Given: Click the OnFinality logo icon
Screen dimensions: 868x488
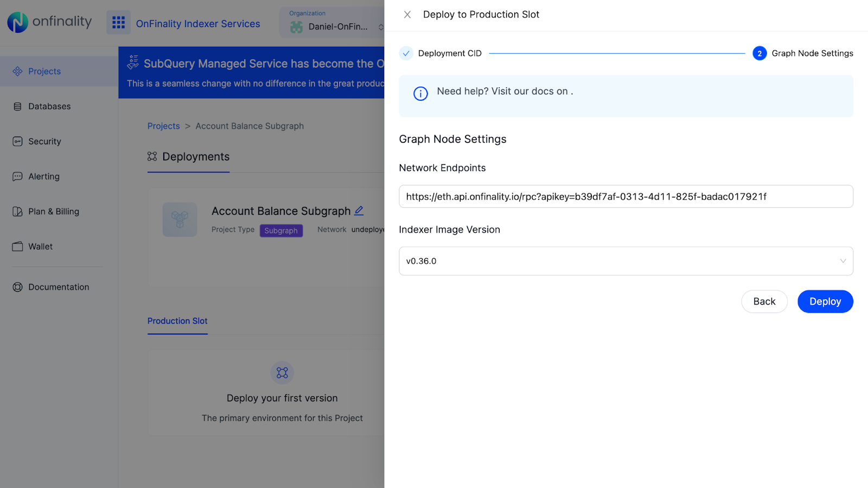Looking at the screenshot, I should [x=17, y=22].
